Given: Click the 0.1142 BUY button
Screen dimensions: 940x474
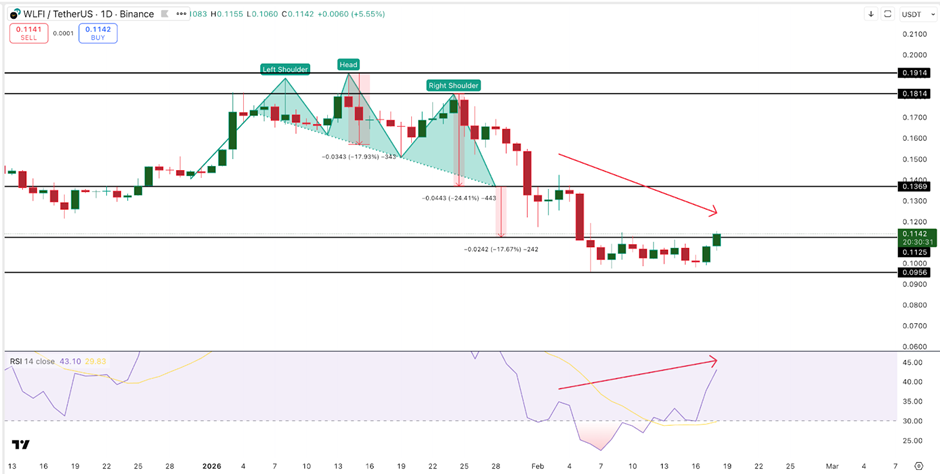Looking at the screenshot, I should [98, 33].
